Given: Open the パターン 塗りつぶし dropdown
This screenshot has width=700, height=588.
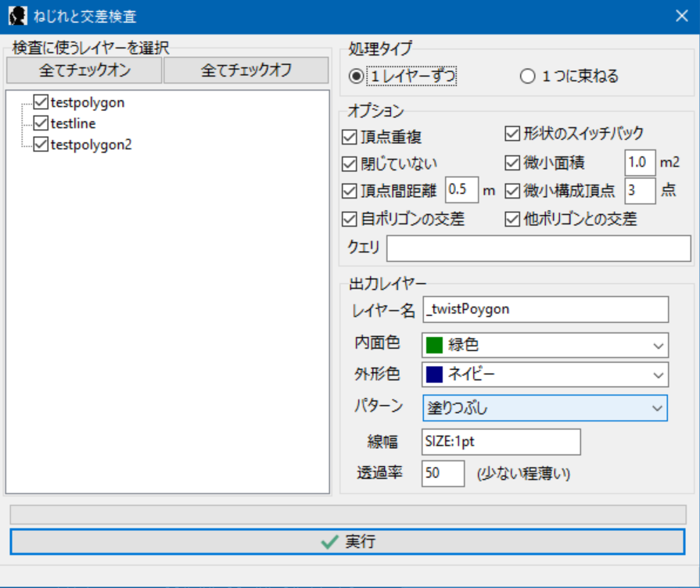Looking at the screenshot, I should pyautogui.click(x=545, y=407).
